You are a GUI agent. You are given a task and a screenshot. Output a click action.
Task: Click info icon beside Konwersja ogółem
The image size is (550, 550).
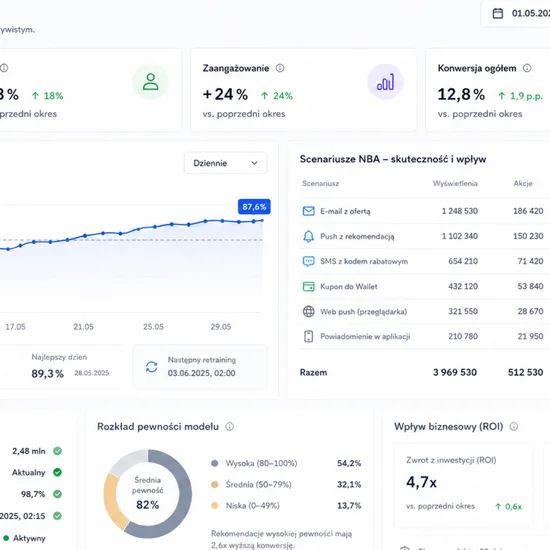click(x=527, y=68)
